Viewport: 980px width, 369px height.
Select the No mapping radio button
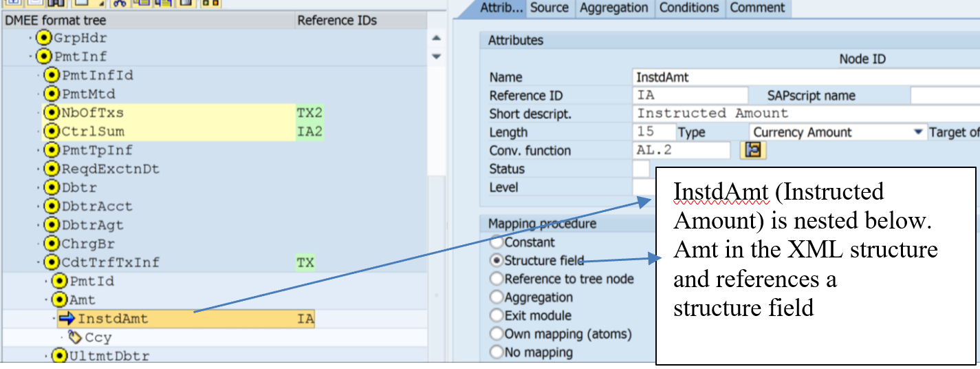[497, 352]
